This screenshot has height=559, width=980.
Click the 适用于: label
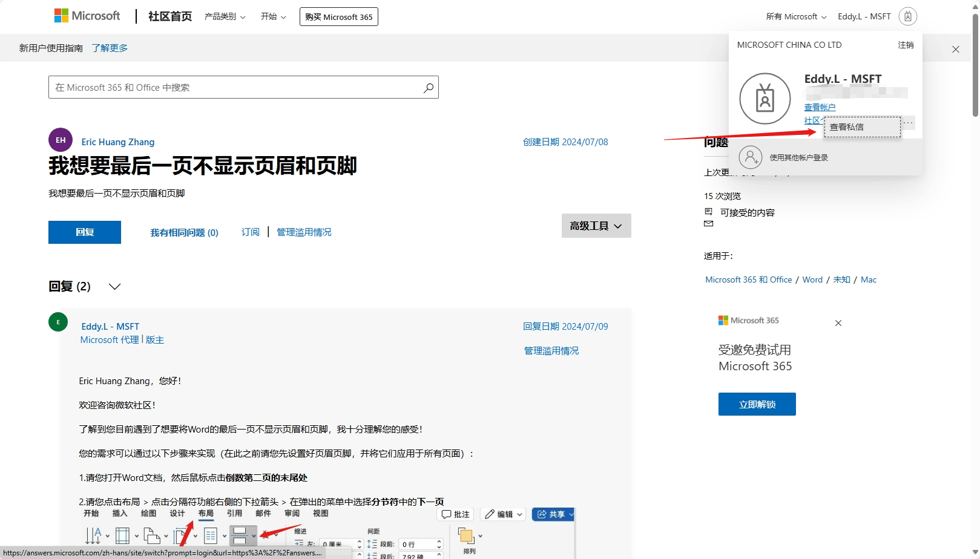(x=719, y=256)
